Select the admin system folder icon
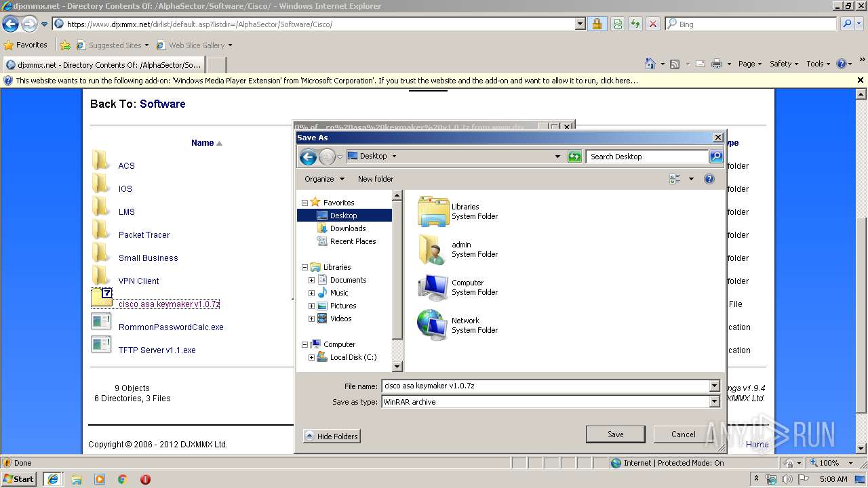Viewport: 868px width, 488px height. 433,249
